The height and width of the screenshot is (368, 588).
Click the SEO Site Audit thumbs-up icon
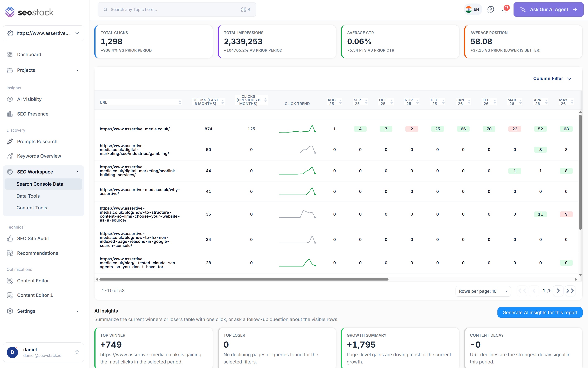10,238
